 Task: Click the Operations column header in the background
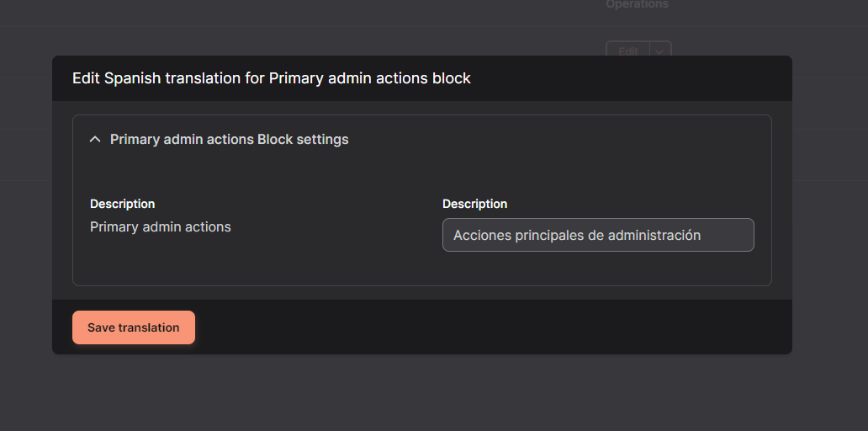point(638,4)
